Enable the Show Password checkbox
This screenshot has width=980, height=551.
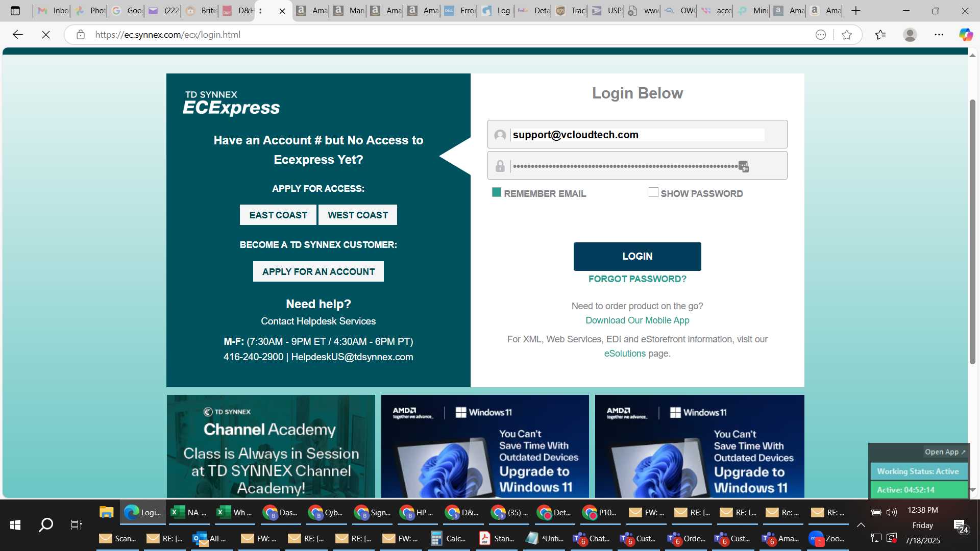(x=653, y=192)
